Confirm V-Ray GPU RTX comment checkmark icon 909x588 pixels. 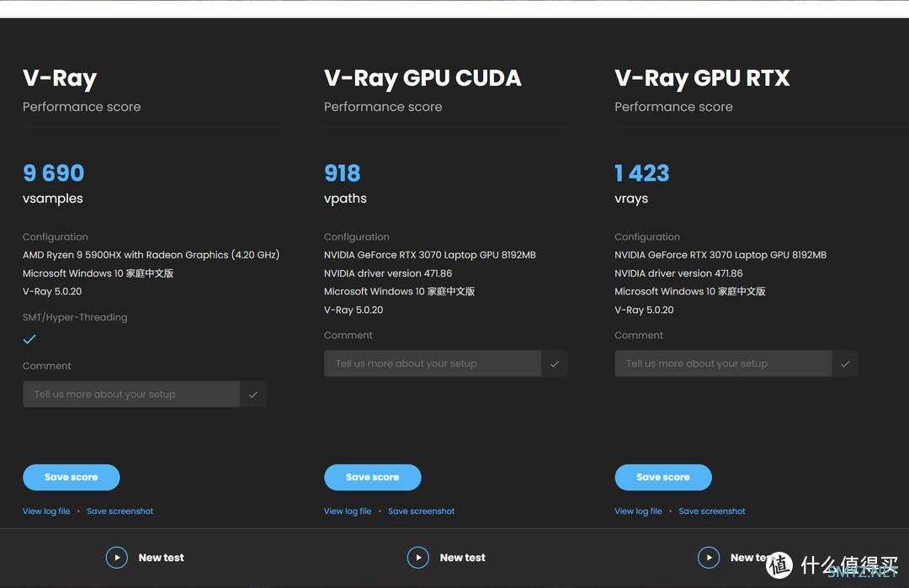845,363
